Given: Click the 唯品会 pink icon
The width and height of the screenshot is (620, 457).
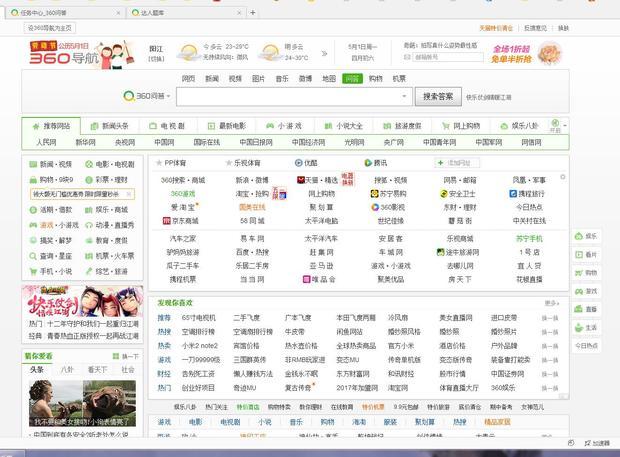Looking at the screenshot, I should pos(306,279).
